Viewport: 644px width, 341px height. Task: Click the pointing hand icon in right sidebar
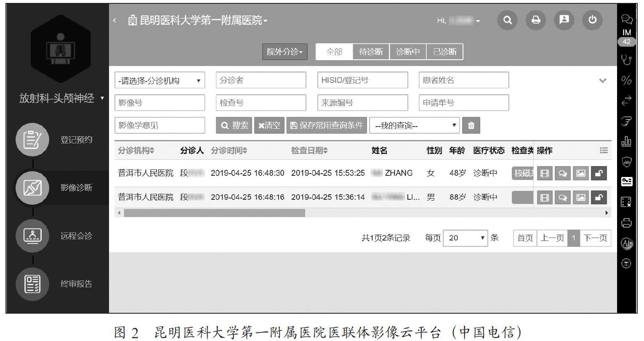[627, 121]
